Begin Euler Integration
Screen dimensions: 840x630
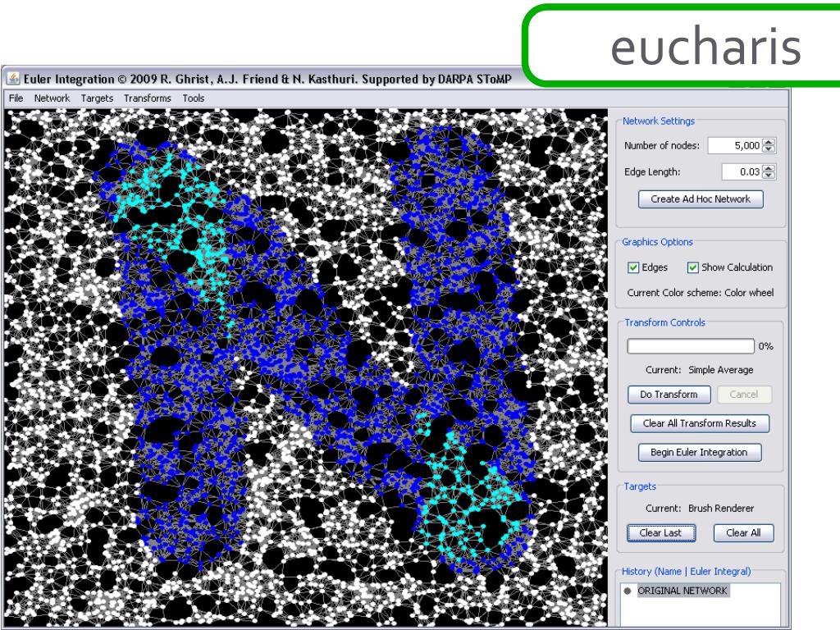[x=699, y=452]
